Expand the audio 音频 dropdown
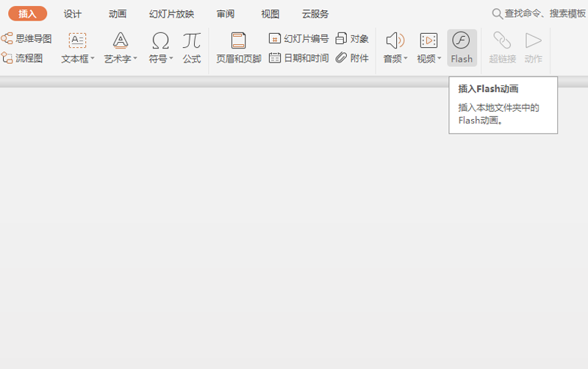Screen dimensions: 588x369 click(x=406, y=59)
